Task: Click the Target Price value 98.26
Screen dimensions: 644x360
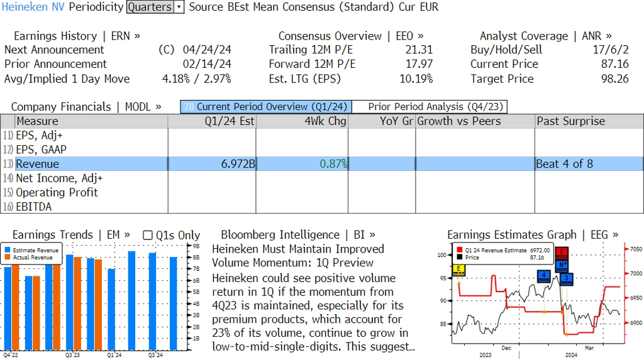Action: (x=615, y=79)
